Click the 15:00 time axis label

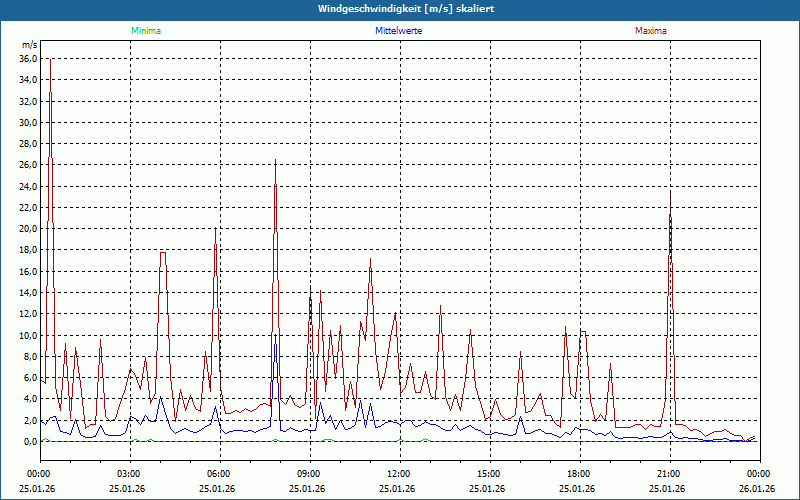489,473
